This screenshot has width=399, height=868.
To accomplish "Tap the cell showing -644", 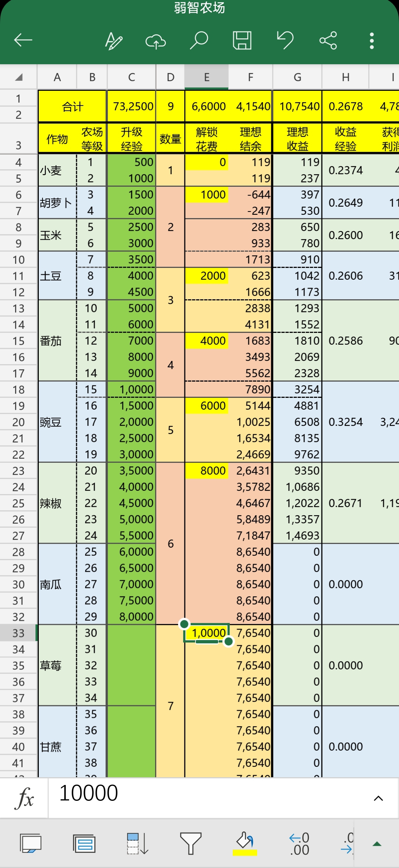I will tap(250, 195).
